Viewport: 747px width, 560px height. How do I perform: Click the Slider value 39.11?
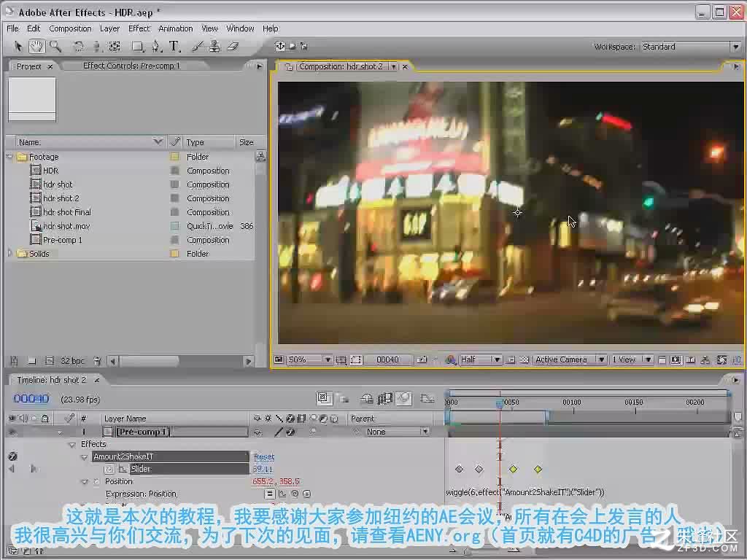[263, 469]
